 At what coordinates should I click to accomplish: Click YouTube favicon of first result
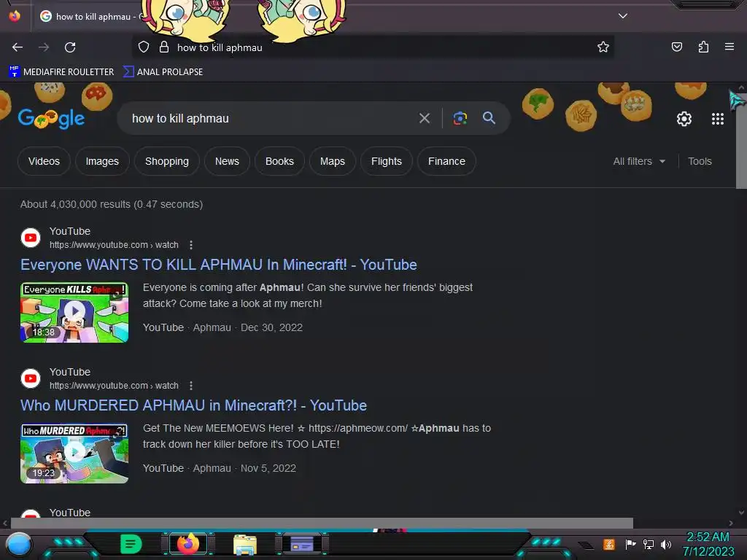31,238
